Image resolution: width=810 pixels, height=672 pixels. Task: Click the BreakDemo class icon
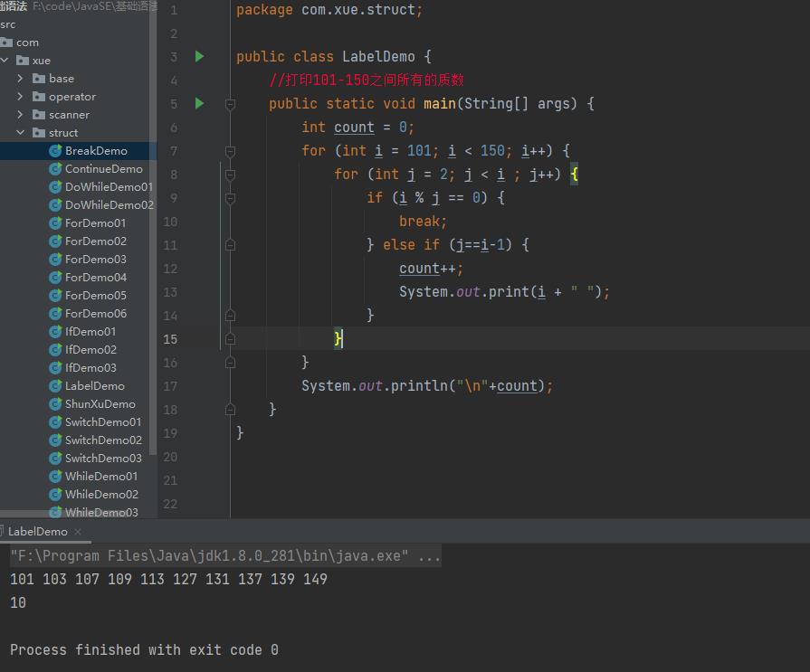tap(55, 151)
